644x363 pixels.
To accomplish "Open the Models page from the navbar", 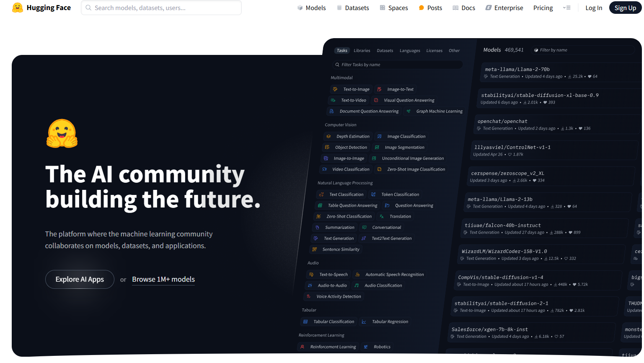I will coord(311,8).
